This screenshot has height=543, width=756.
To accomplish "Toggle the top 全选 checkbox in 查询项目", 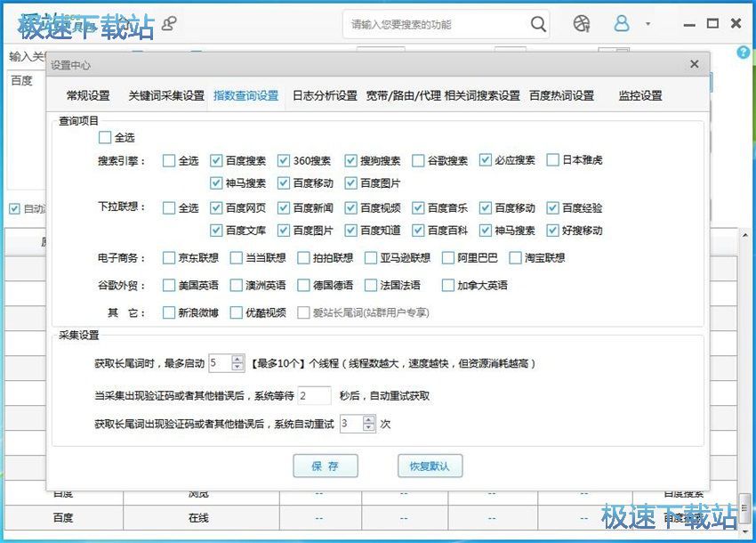I will (105, 138).
